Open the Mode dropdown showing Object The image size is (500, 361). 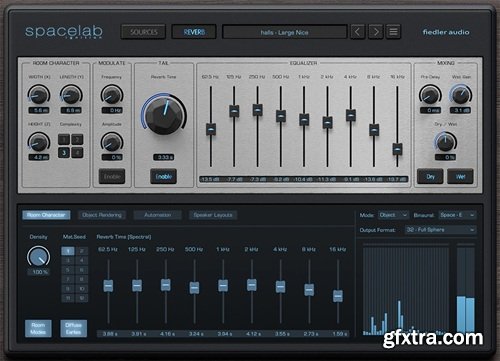[x=393, y=215]
